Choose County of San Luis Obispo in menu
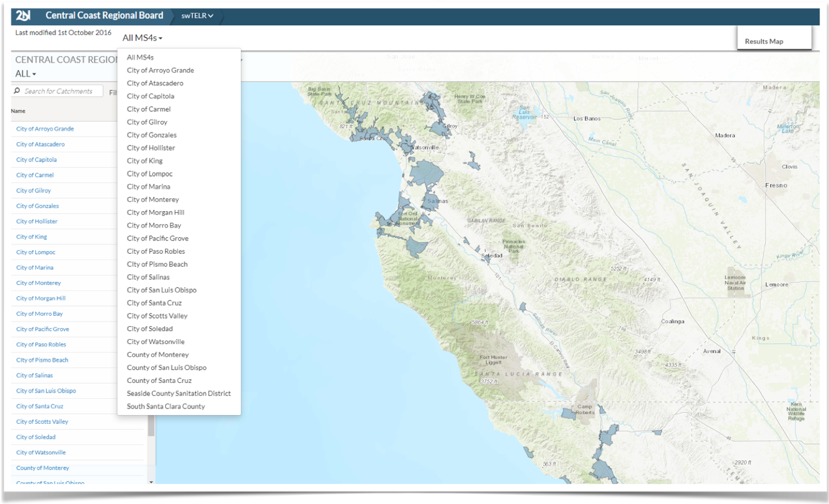Viewport: 829px width, 504px height. [x=167, y=367]
